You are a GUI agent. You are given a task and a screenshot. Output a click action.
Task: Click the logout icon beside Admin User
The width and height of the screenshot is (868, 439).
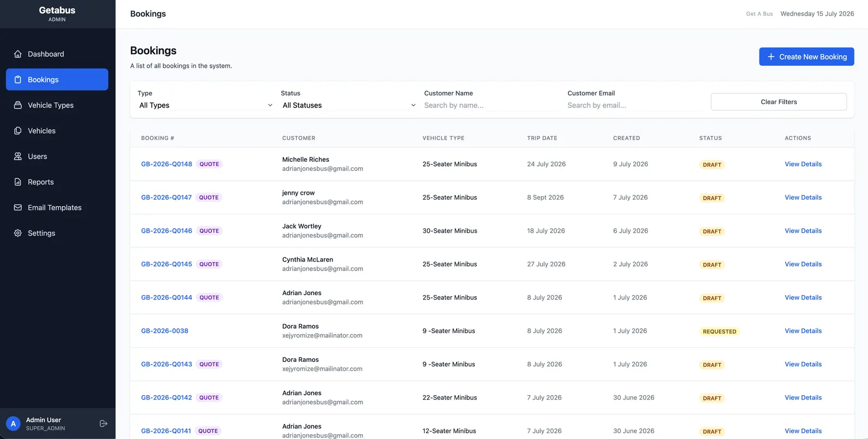point(104,423)
